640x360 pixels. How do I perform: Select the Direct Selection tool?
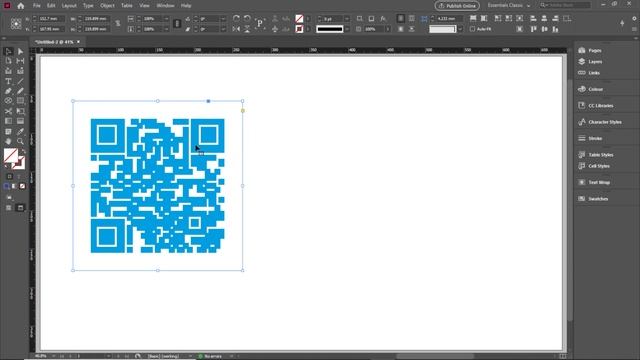20,51
